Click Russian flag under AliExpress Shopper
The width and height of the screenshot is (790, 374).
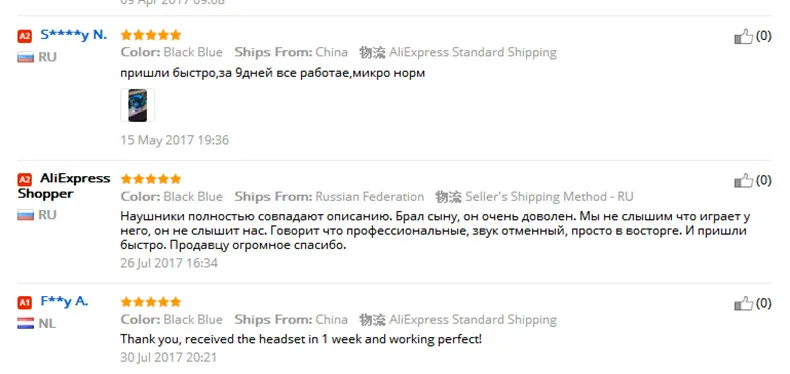click(x=25, y=215)
